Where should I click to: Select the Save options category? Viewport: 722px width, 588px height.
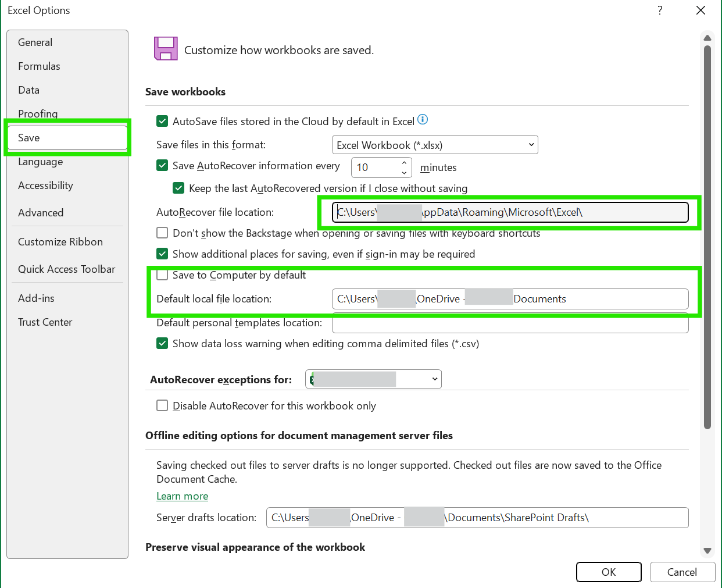click(67, 138)
